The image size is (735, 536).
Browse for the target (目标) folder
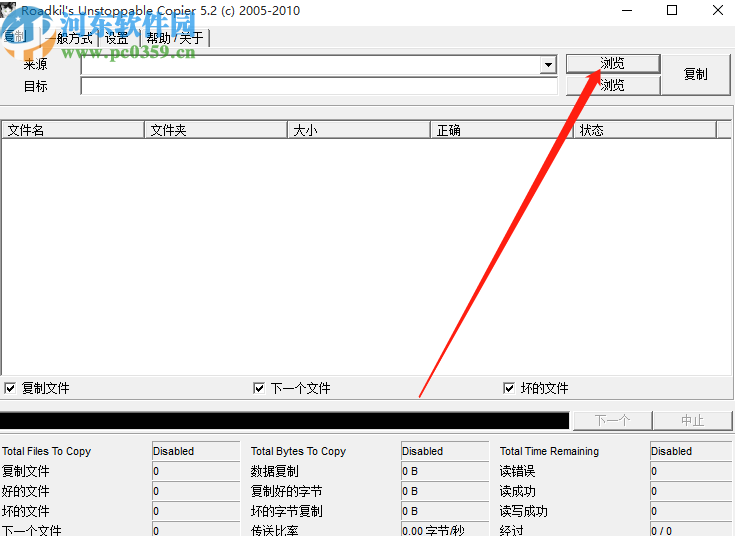pos(613,85)
